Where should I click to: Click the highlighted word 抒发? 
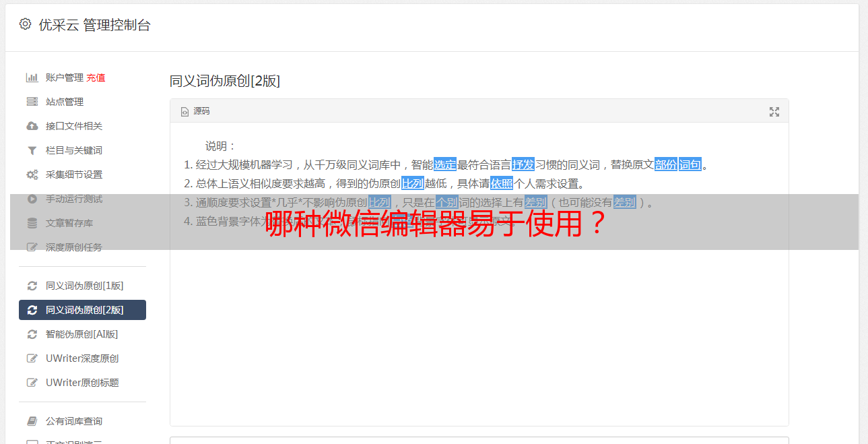[x=523, y=164]
